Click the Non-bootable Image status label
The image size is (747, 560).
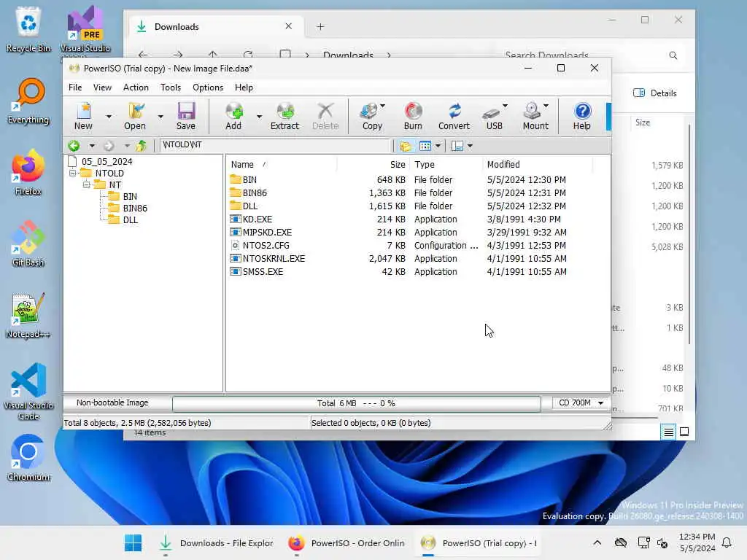tap(112, 402)
